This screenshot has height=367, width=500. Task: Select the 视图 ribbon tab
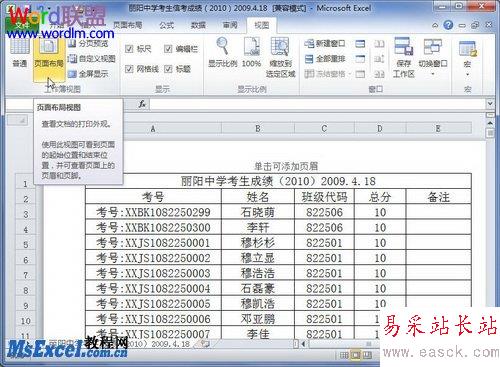coord(261,25)
